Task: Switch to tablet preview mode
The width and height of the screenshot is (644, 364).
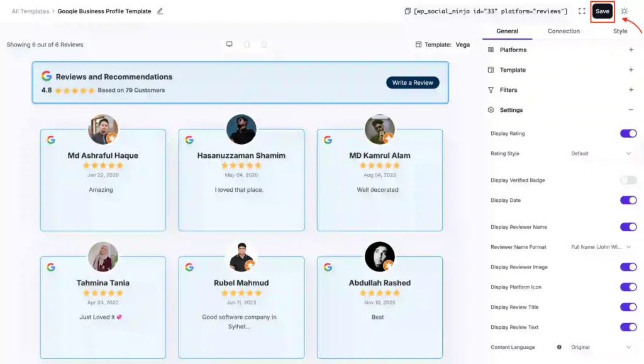Action: click(247, 44)
